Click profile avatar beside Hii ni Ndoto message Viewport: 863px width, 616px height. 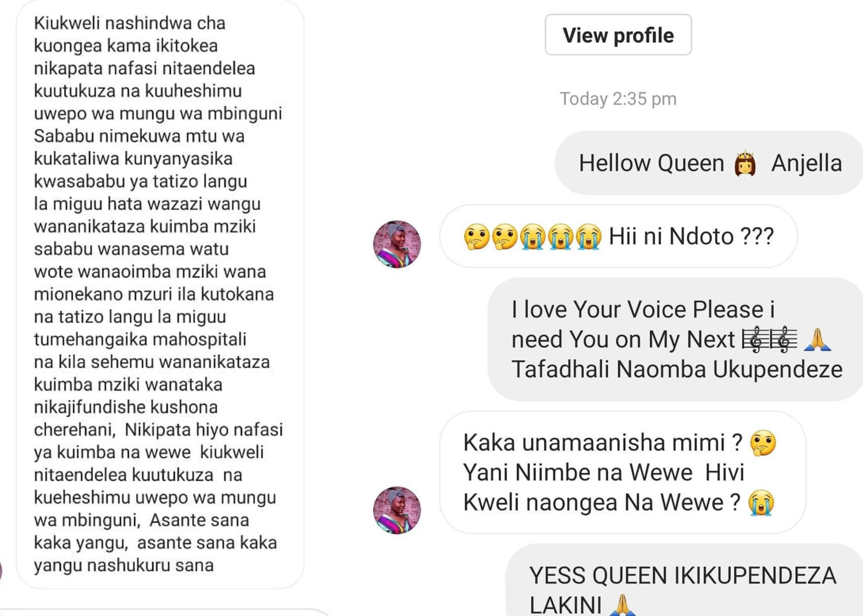(x=397, y=244)
